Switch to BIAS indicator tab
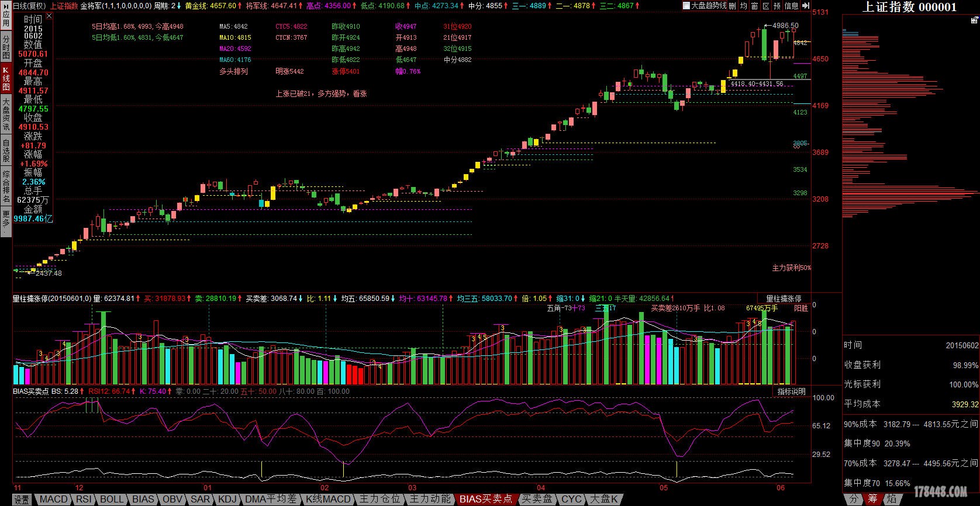This screenshot has height=506, width=980. tap(143, 500)
